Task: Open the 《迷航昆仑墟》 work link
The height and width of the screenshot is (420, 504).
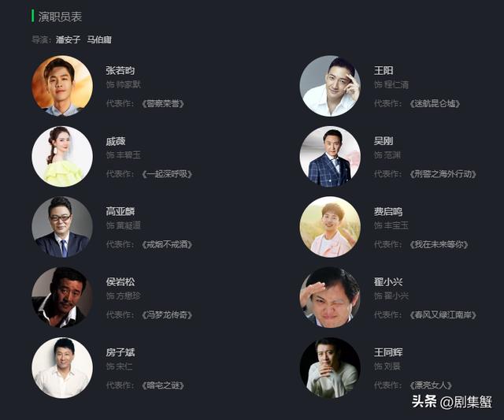Action: pyautogui.click(x=435, y=103)
